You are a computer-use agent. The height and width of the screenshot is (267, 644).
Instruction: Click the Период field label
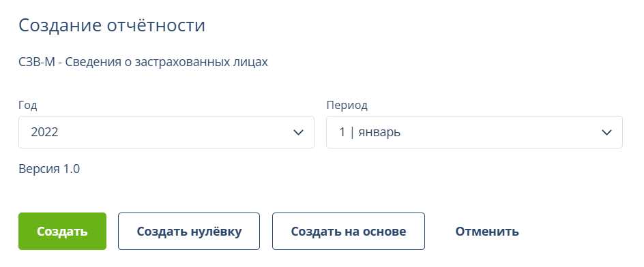tap(347, 106)
